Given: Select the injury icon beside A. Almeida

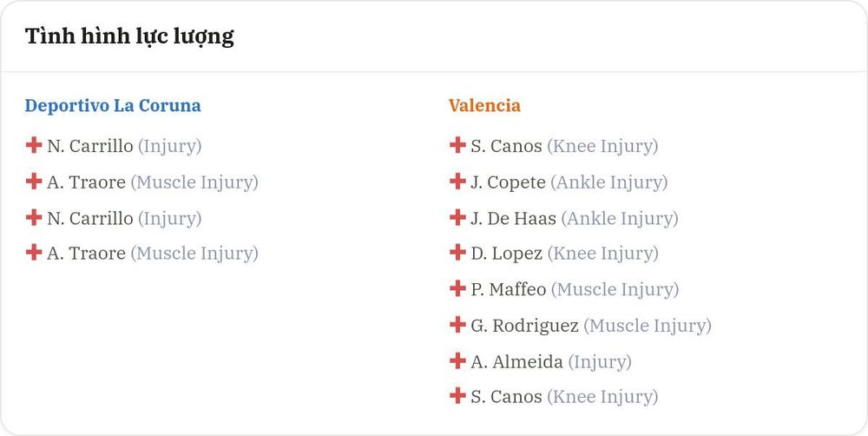Looking at the screenshot, I should 457,360.
